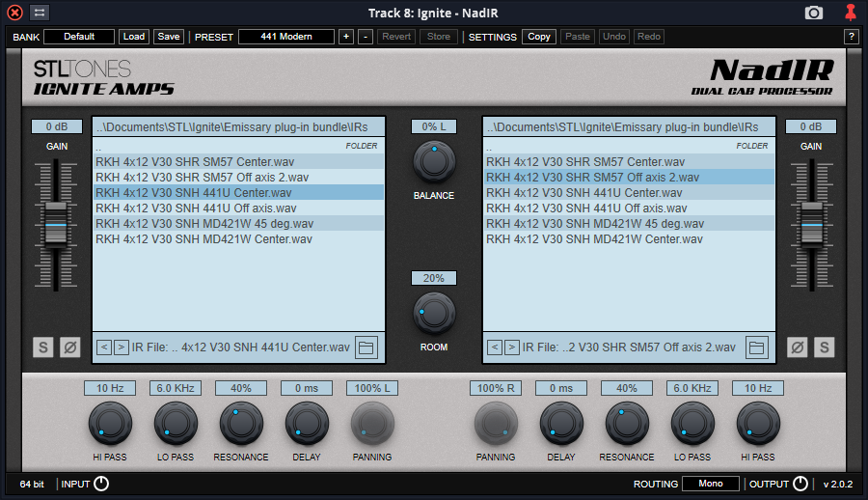Click the 20% room value field
The height and width of the screenshot is (500, 868).
click(x=434, y=278)
